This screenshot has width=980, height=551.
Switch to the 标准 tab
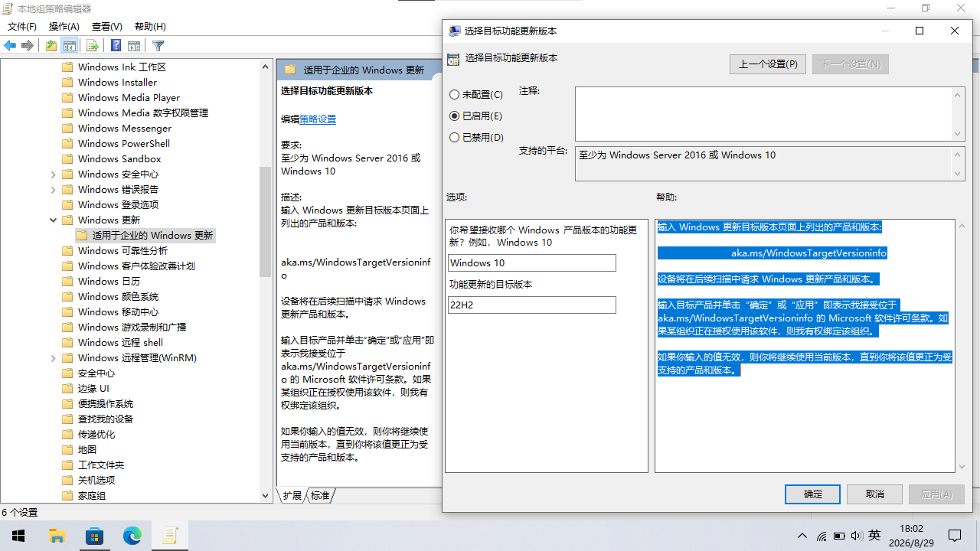pos(320,496)
